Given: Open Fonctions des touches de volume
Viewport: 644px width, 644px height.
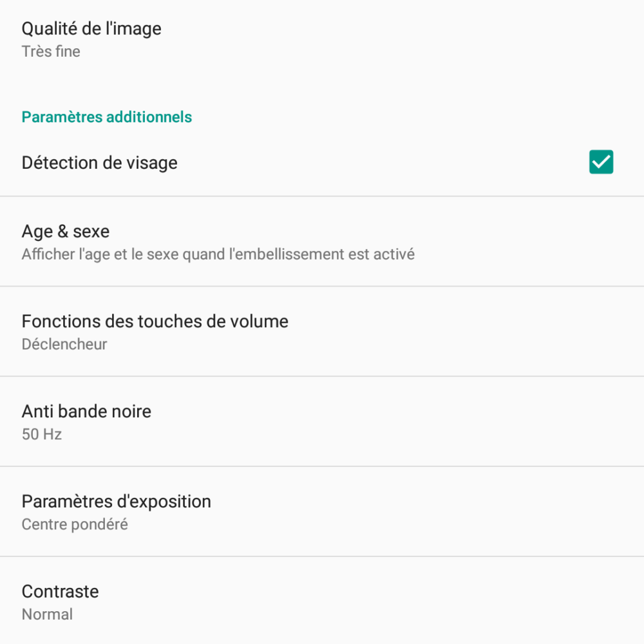Looking at the screenshot, I should tap(322, 332).
